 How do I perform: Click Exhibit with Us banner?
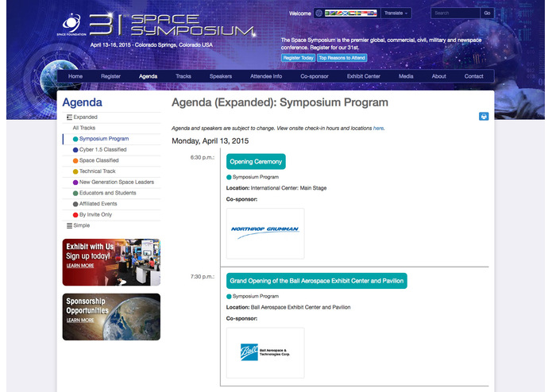(x=111, y=263)
